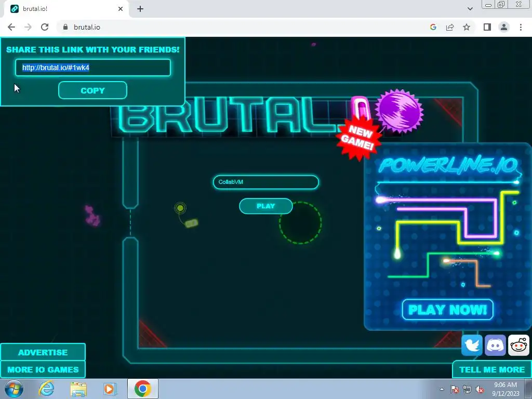This screenshot has width=532, height=399.
Task: Click the ADVERTISE button
Action: 43,352
